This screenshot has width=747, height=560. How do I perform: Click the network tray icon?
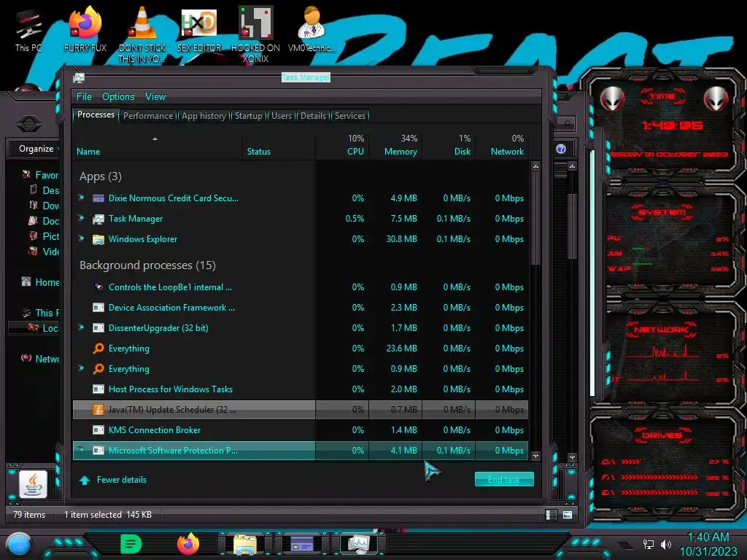point(648,544)
